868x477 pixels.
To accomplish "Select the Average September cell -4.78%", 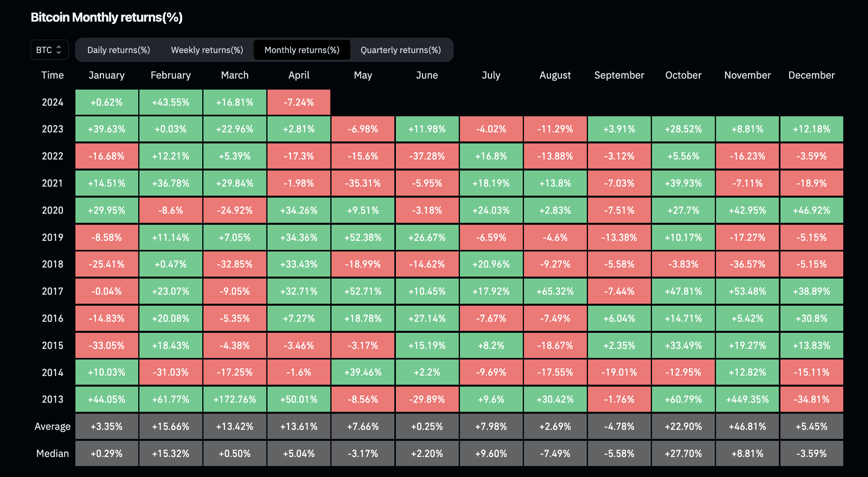I will [x=619, y=426].
